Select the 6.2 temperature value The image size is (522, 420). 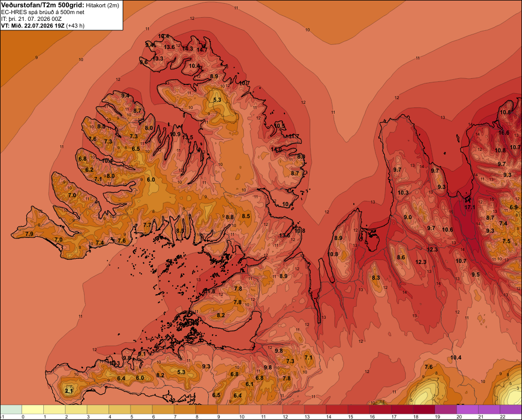[89, 170]
